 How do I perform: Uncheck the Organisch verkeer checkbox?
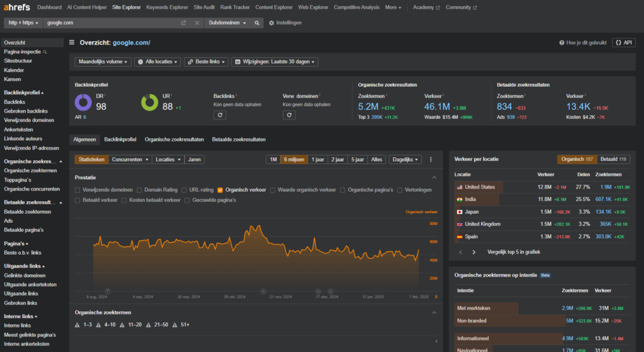point(220,190)
